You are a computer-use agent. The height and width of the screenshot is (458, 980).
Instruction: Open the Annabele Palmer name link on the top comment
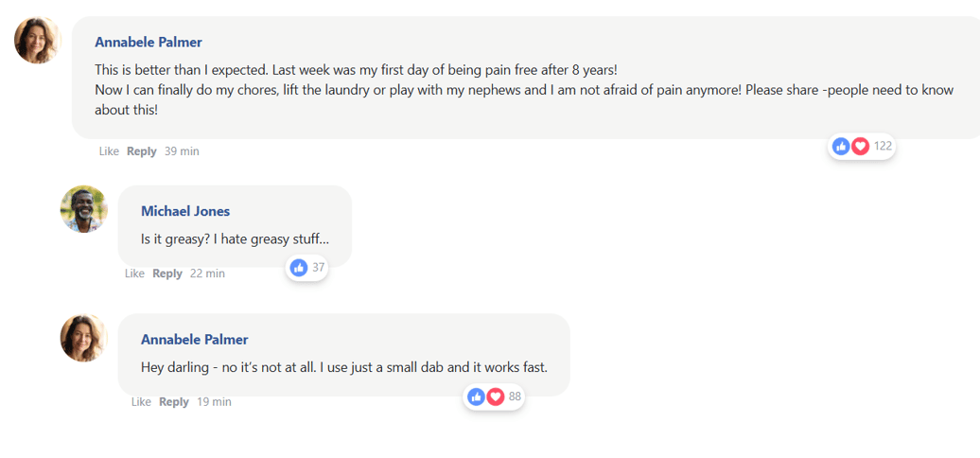[x=149, y=42]
